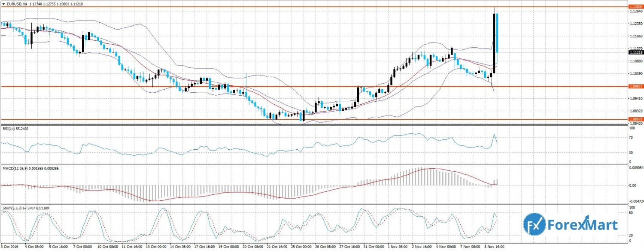
Task: Click the Stochastic 80 level scale label
Action: (x=632, y=212)
